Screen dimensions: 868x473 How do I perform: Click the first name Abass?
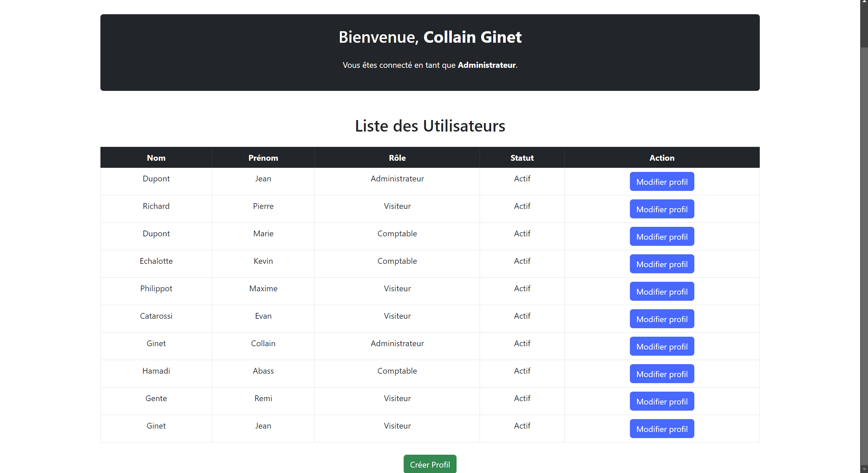(x=263, y=371)
